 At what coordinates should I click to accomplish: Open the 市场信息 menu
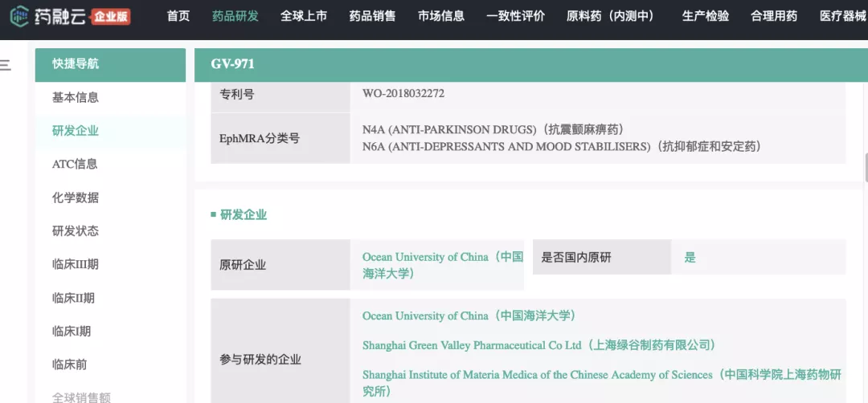(441, 16)
